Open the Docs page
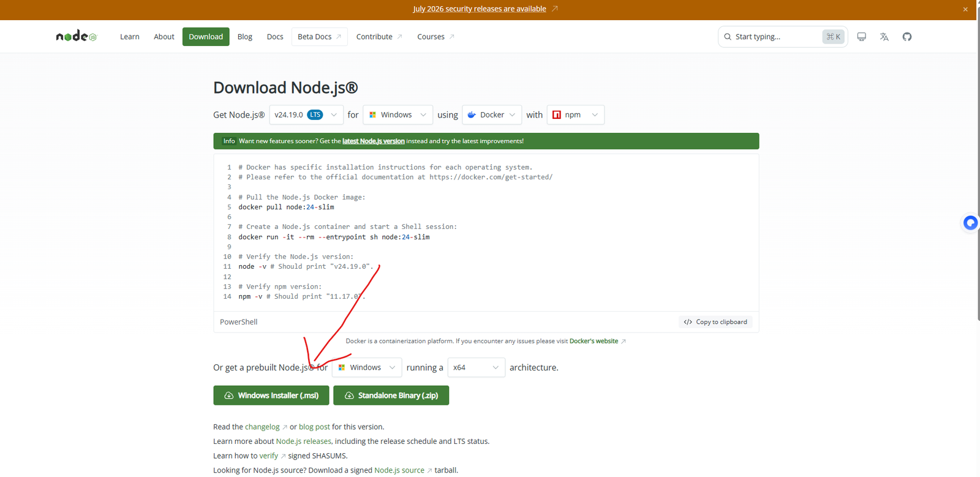Screen dimensions: 980x477 pyautogui.click(x=275, y=37)
